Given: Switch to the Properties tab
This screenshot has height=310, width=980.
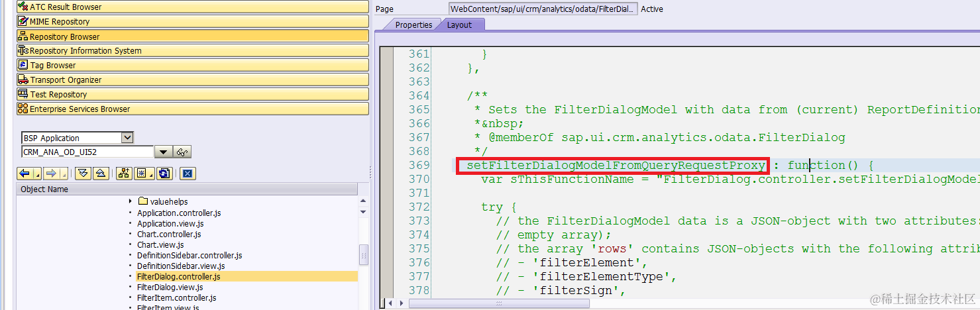Looking at the screenshot, I should (x=413, y=25).
